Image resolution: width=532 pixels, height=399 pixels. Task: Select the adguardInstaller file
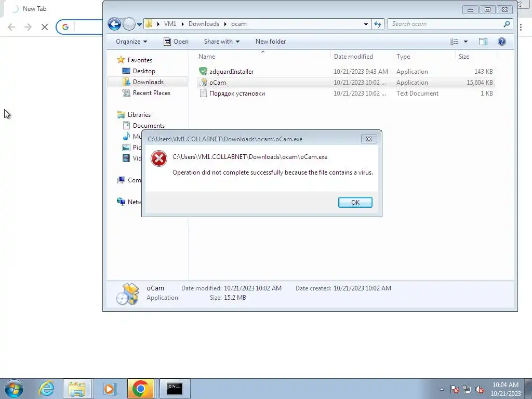click(345, 72)
